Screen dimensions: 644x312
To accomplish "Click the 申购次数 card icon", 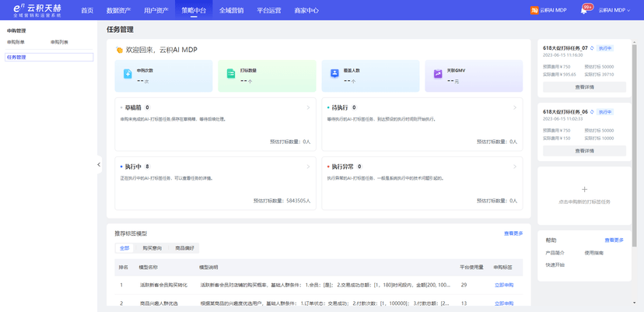I will point(127,73).
